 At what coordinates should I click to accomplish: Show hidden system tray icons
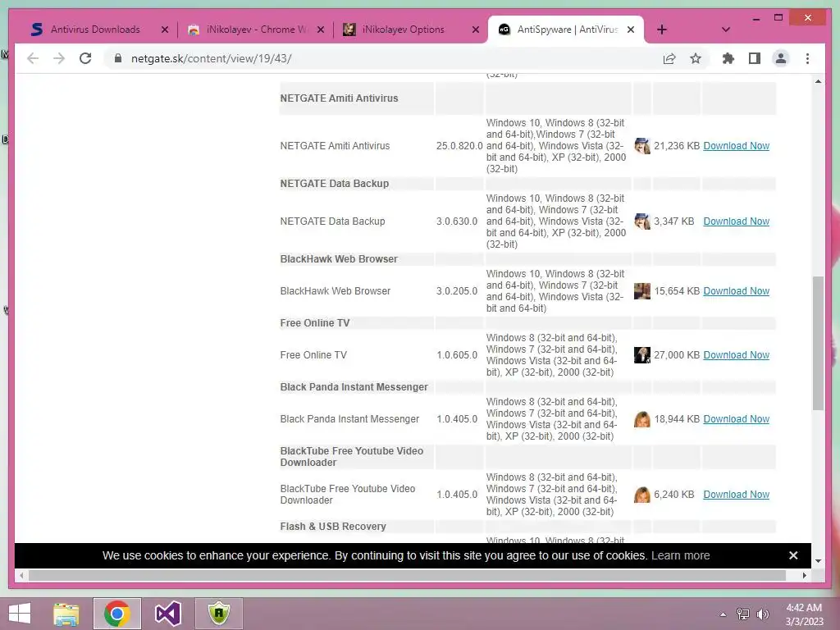723,614
